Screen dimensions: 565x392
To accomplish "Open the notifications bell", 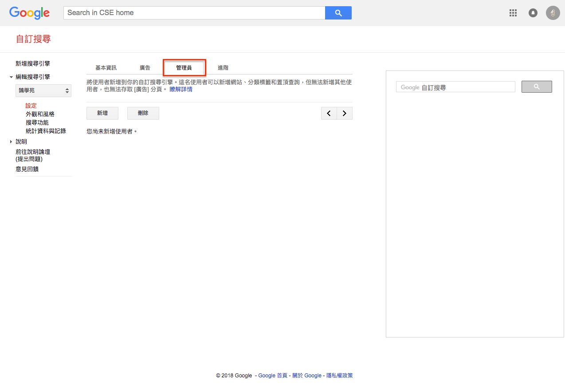I will click(x=533, y=13).
